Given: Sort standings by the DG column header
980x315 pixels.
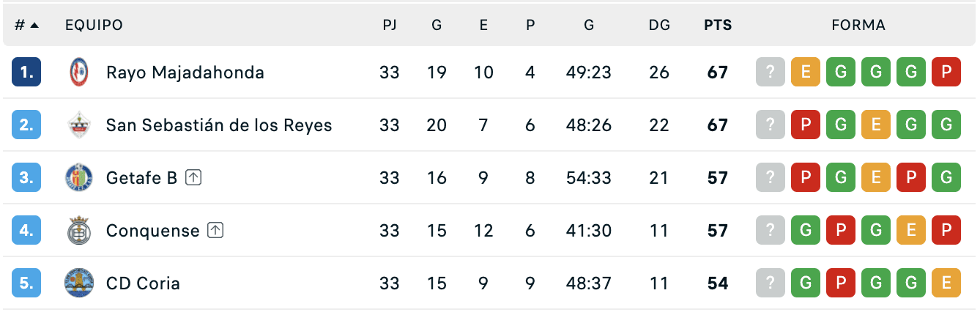Looking at the screenshot, I should (x=659, y=25).
